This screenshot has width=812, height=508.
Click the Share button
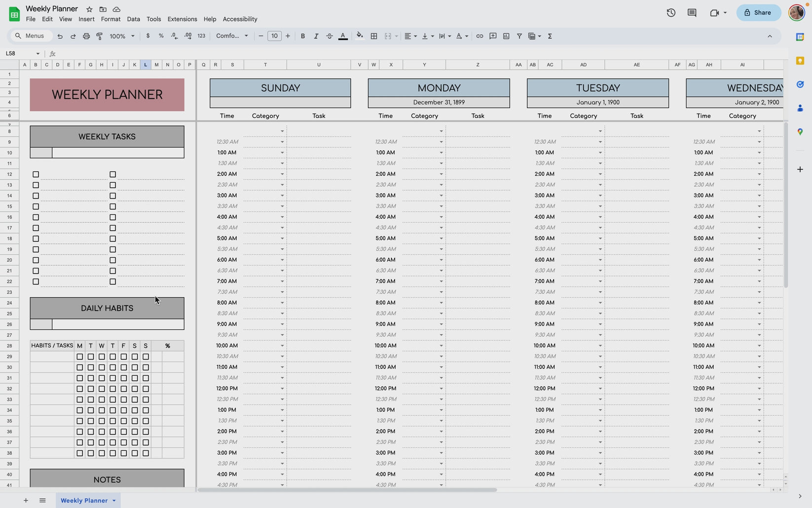tap(758, 12)
